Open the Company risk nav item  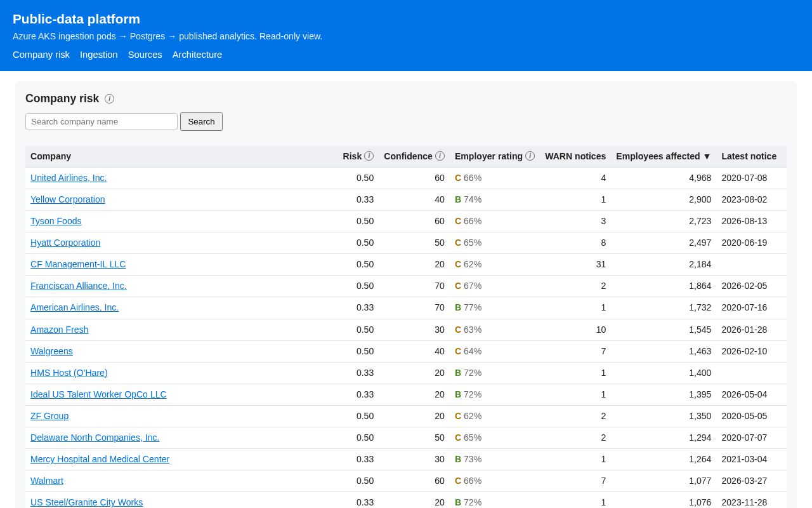pos(41,55)
